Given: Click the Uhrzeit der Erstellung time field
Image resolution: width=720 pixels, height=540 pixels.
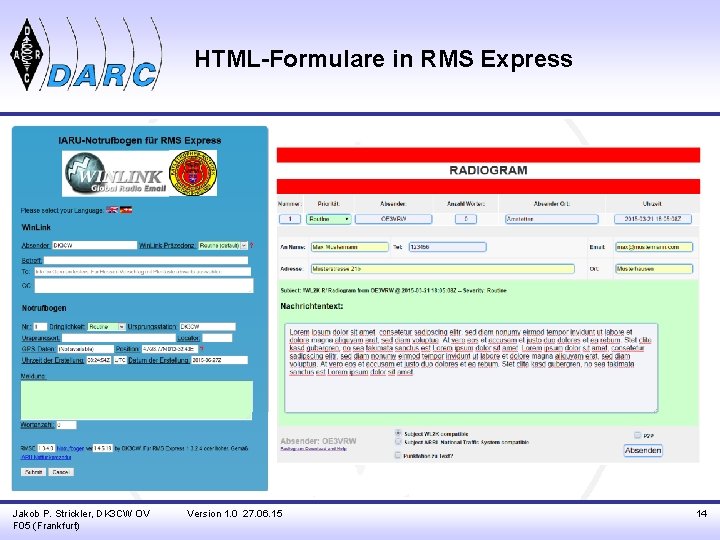Looking at the screenshot, I should tap(99, 360).
